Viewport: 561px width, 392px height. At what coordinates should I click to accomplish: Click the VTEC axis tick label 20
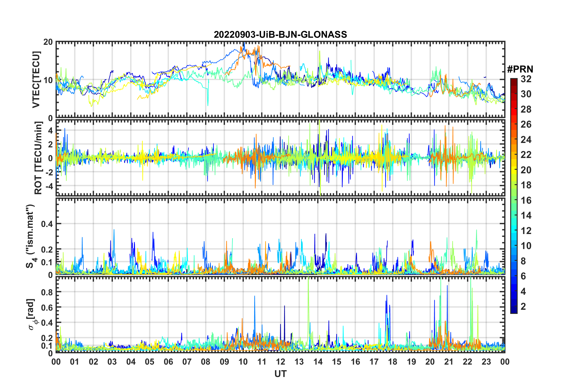pos(48,42)
